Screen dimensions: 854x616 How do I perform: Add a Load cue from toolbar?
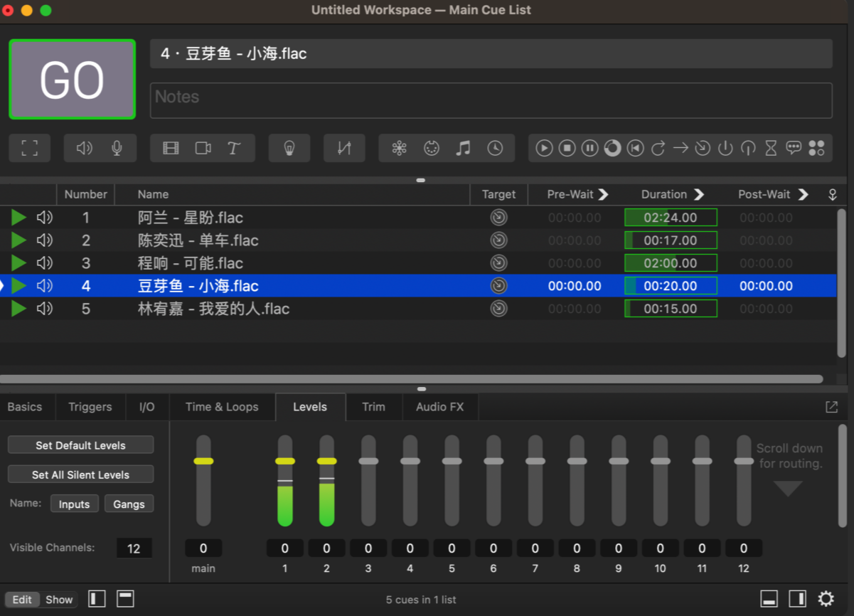612,148
